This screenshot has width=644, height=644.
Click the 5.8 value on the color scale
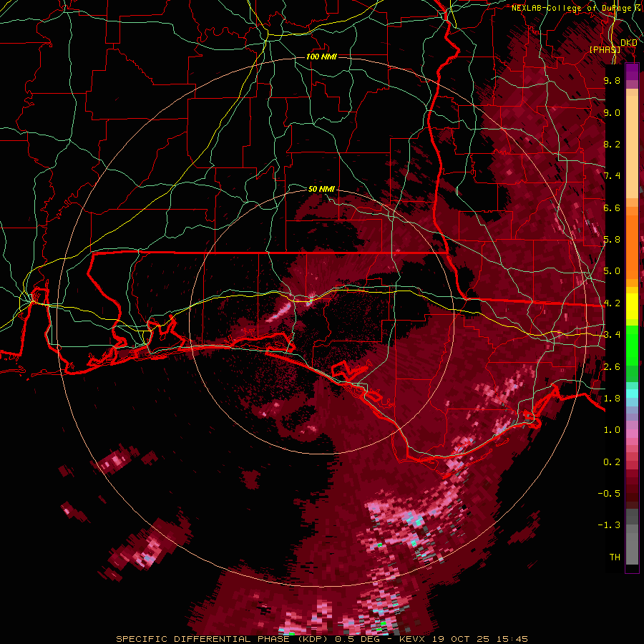[612, 240]
